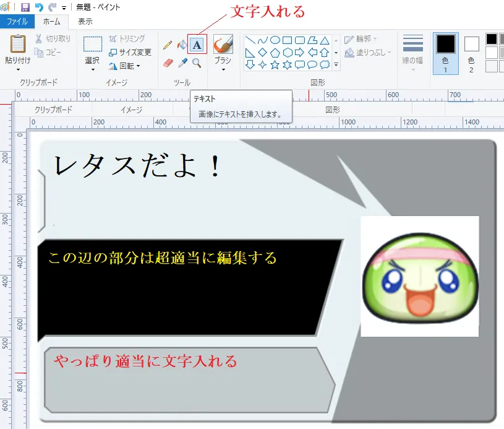Choose the Five-point star shape
Viewport: 504px width, 429px height.
point(275,64)
